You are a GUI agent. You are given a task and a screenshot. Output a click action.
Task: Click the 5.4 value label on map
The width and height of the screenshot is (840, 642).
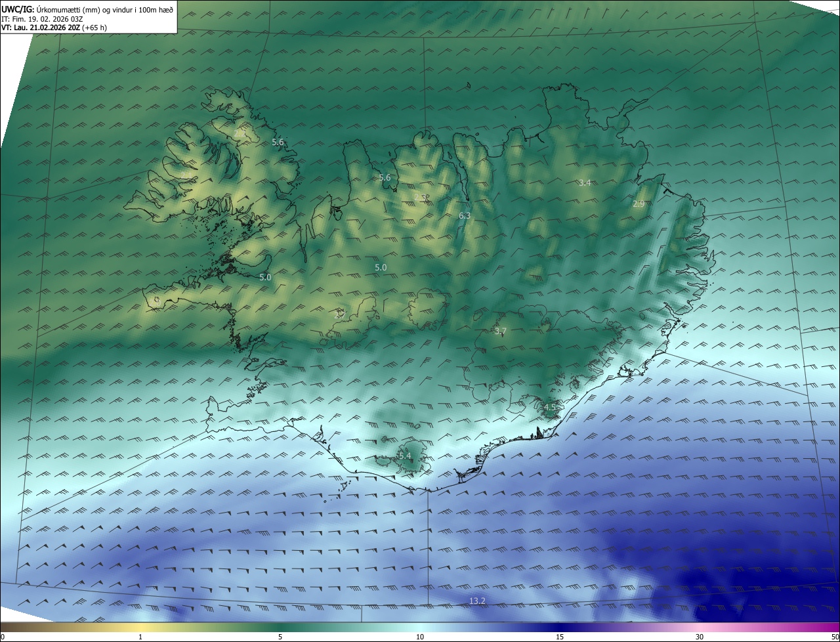[x=405, y=456]
